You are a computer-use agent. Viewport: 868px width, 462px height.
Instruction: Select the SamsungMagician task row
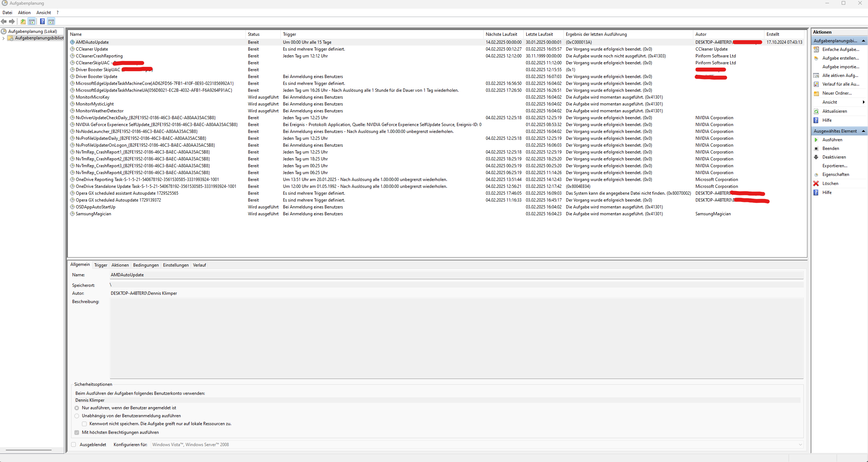(x=93, y=214)
